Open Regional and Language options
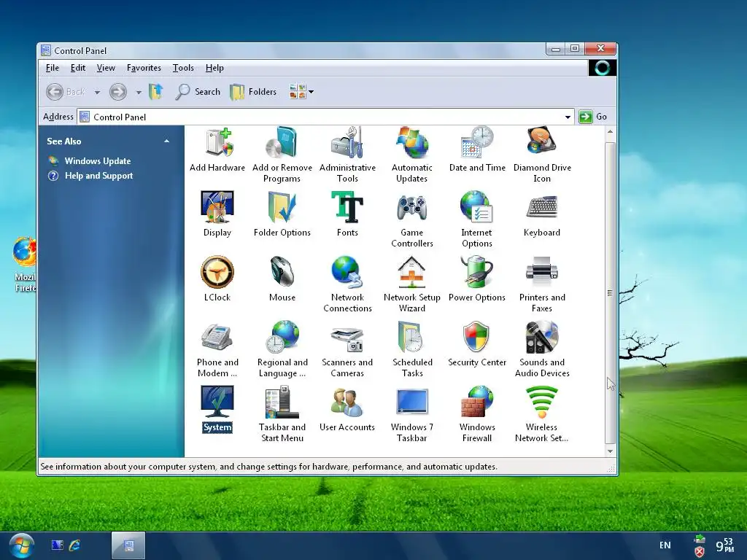Screen dimensions: 747x560 tap(282, 349)
